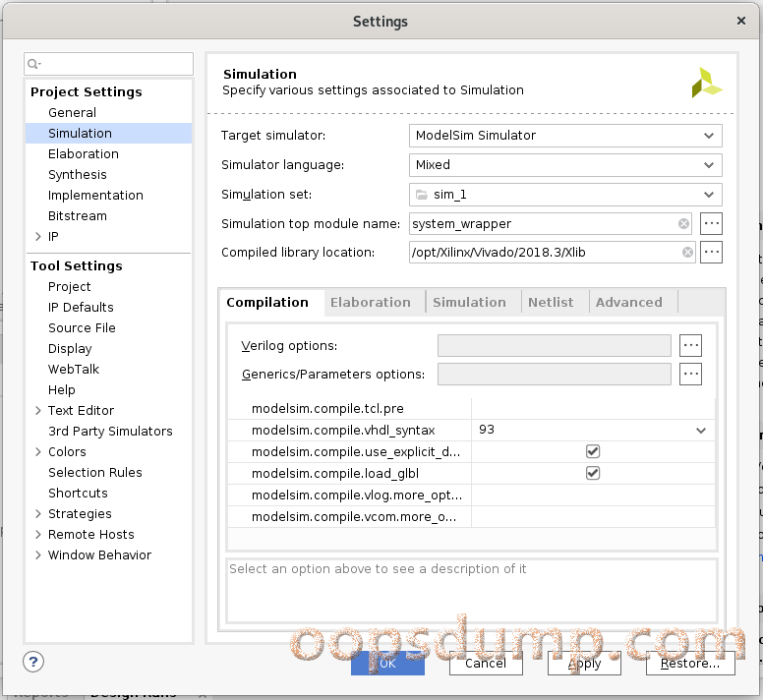Click the Generics/Parameters options text field
Viewport: 763px width, 700px height.
coord(555,374)
